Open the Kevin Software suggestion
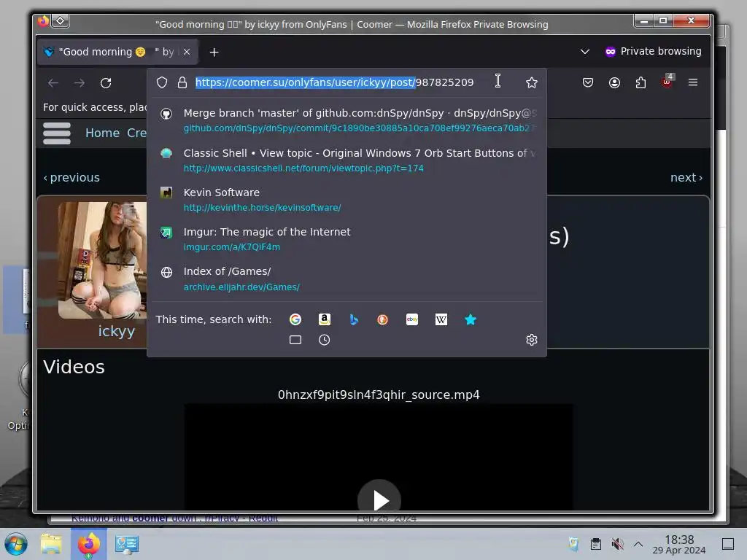 347,200
